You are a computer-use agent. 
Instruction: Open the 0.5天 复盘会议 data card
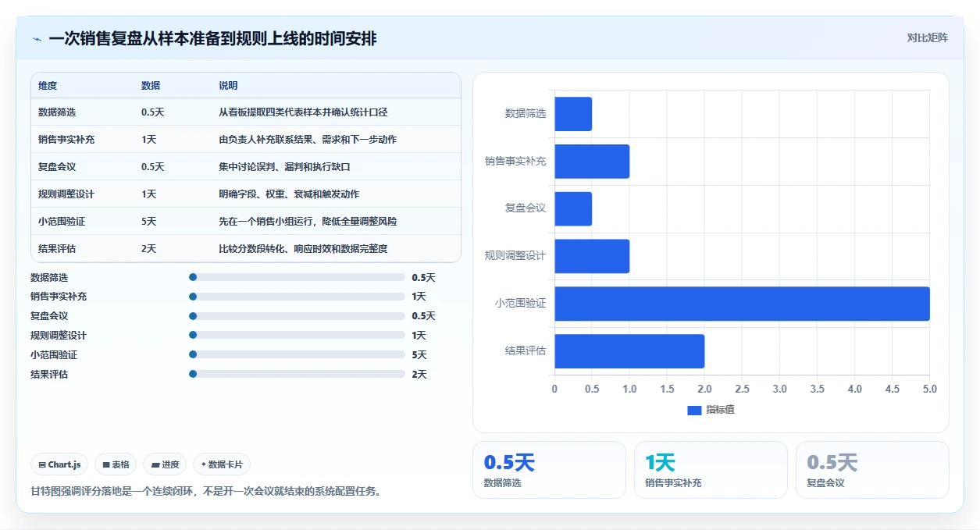(x=872, y=470)
